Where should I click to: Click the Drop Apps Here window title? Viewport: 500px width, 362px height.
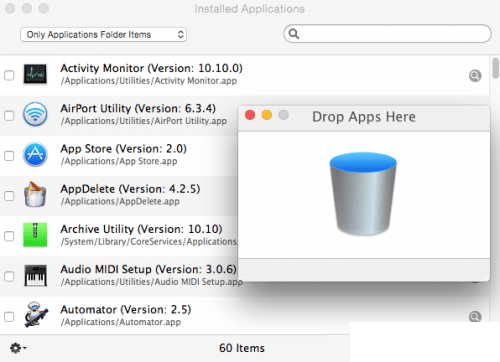(x=364, y=117)
